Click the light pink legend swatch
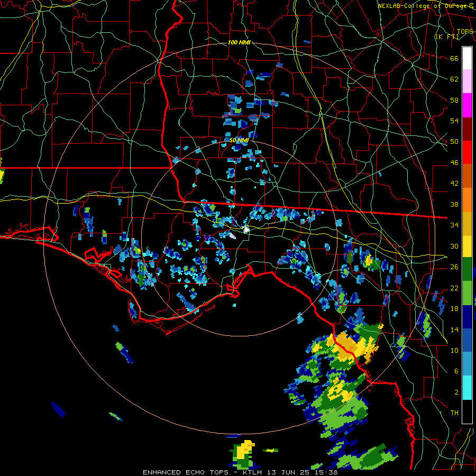Viewport: 476px width, 476px height. click(x=467, y=81)
